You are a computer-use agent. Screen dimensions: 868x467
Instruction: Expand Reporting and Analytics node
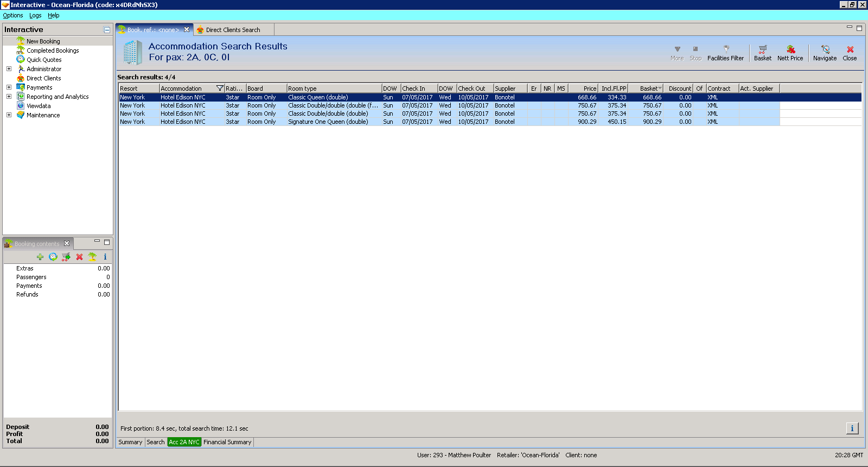pyautogui.click(x=9, y=97)
